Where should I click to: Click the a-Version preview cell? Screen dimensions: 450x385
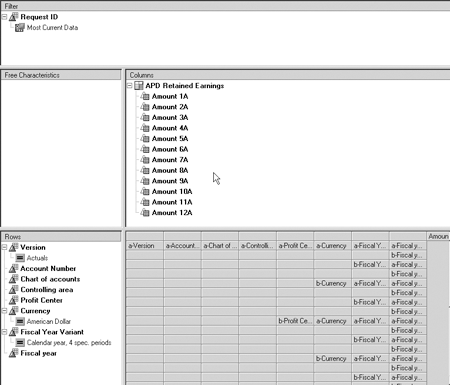pyautogui.click(x=145, y=246)
